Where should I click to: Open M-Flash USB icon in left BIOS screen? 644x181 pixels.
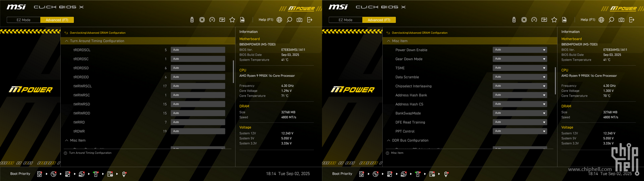click(192, 20)
